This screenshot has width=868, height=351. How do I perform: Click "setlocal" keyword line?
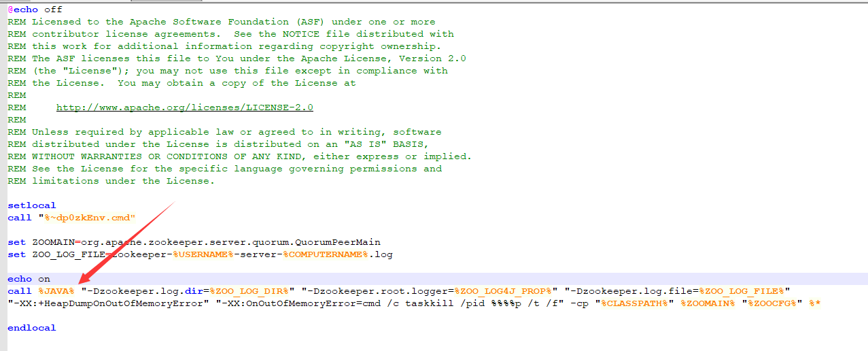(x=32, y=205)
